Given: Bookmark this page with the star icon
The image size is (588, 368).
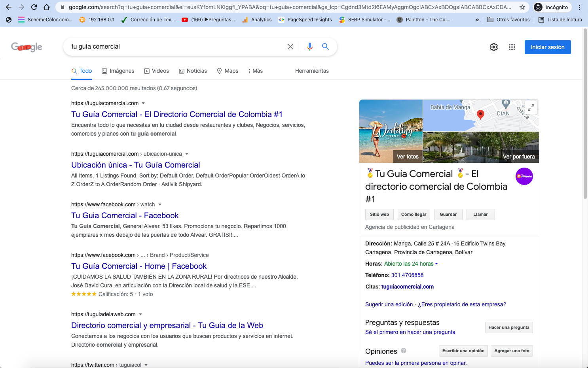Looking at the screenshot, I should (522, 7).
